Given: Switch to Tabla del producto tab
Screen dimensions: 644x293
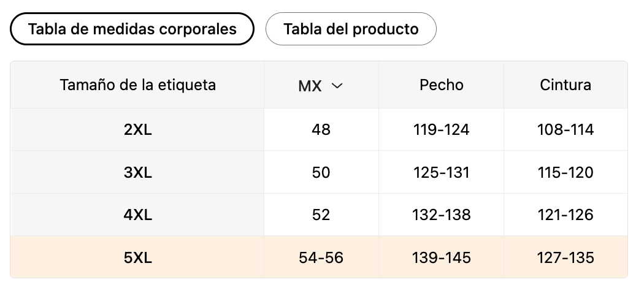Looking at the screenshot, I should click(351, 29).
